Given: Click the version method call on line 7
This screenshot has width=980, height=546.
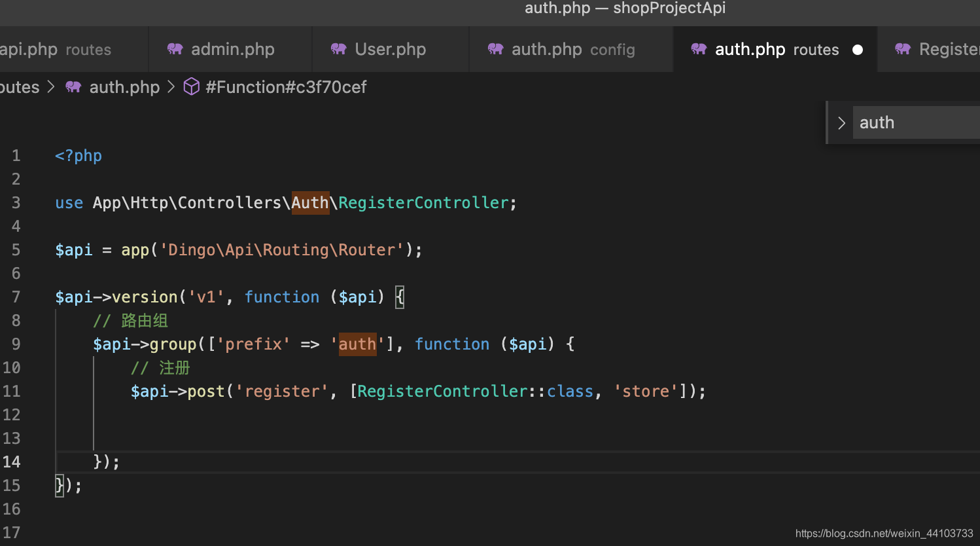Looking at the screenshot, I should coord(145,297).
